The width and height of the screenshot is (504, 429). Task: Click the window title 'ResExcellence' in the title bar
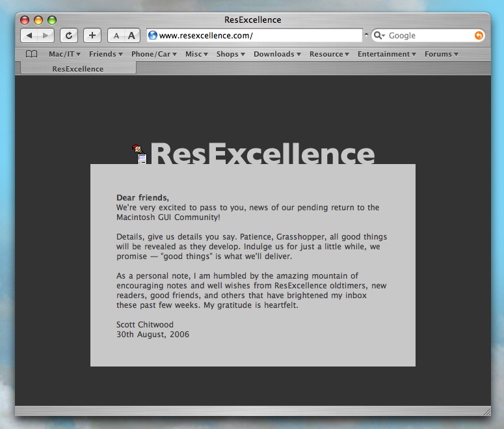pos(252,20)
